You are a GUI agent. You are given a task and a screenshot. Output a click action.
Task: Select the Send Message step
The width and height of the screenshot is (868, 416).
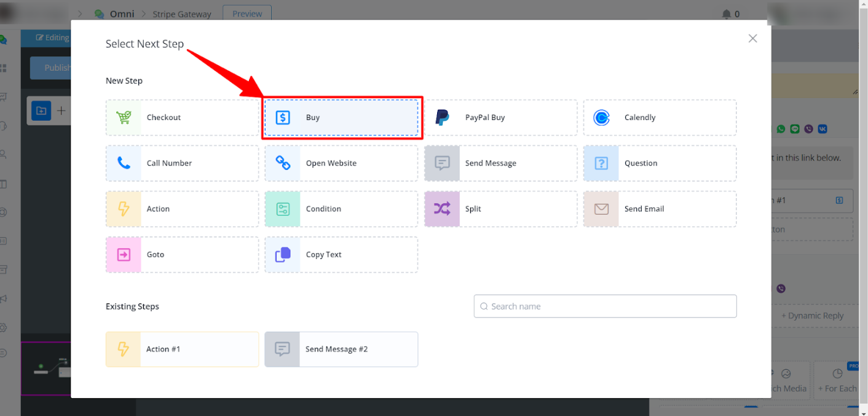[500, 163]
